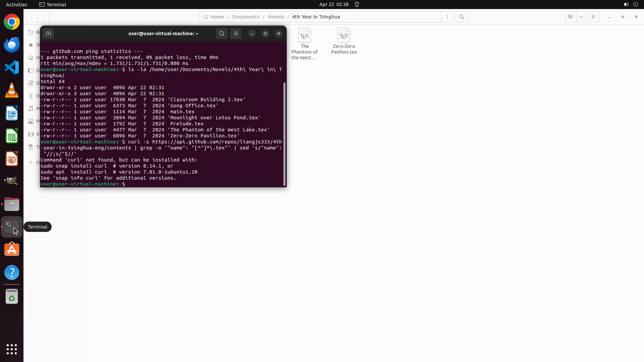This screenshot has height=362, width=644.
Task: Open the LibreOffice Calc dock icon
Action: pyautogui.click(x=12, y=136)
